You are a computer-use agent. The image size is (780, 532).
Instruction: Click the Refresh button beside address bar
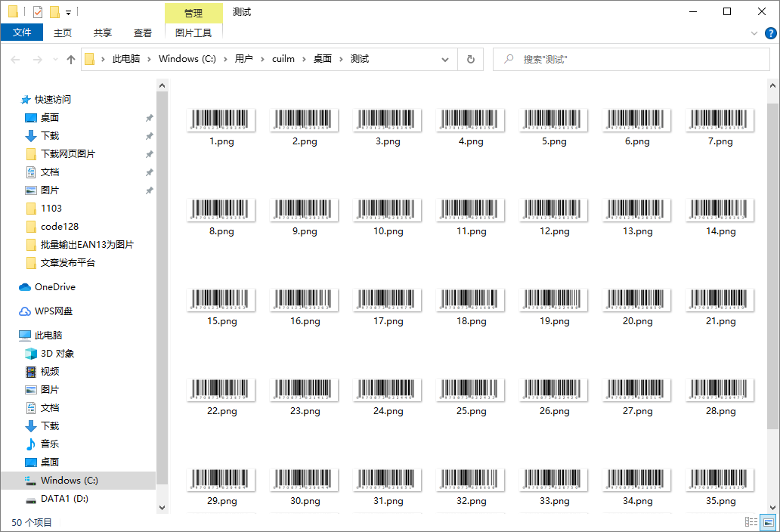coord(471,59)
